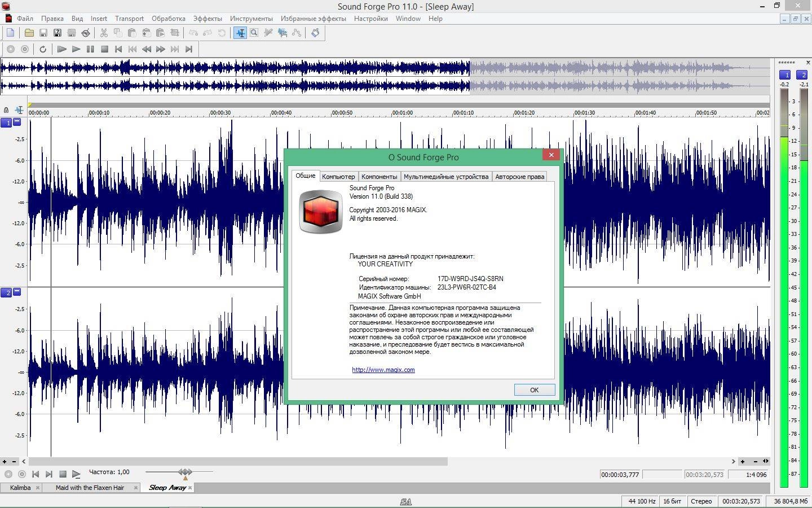Go to start with the transport toolbar button
The height and width of the screenshot is (508, 812).
click(x=118, y=49)
